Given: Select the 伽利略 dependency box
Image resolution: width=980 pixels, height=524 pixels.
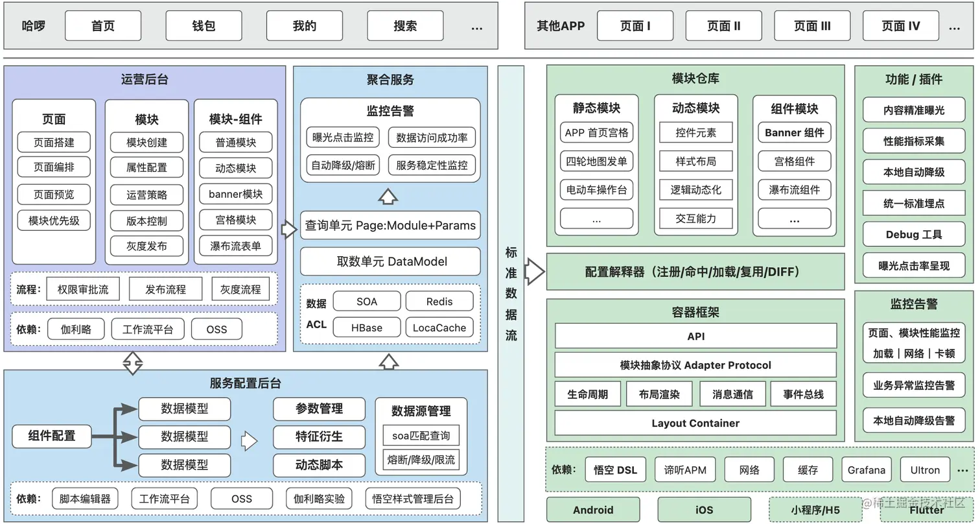Looking at the screenshot, I should coord(76,329).
